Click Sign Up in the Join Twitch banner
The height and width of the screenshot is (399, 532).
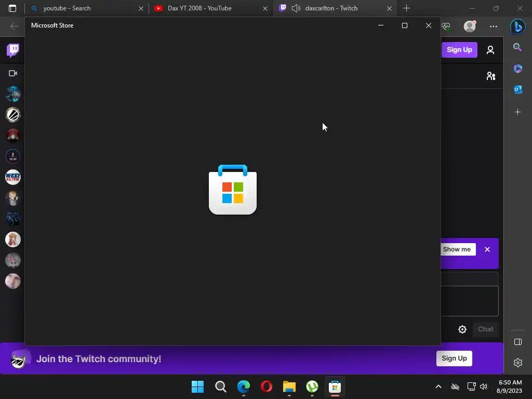coord(454,358)
